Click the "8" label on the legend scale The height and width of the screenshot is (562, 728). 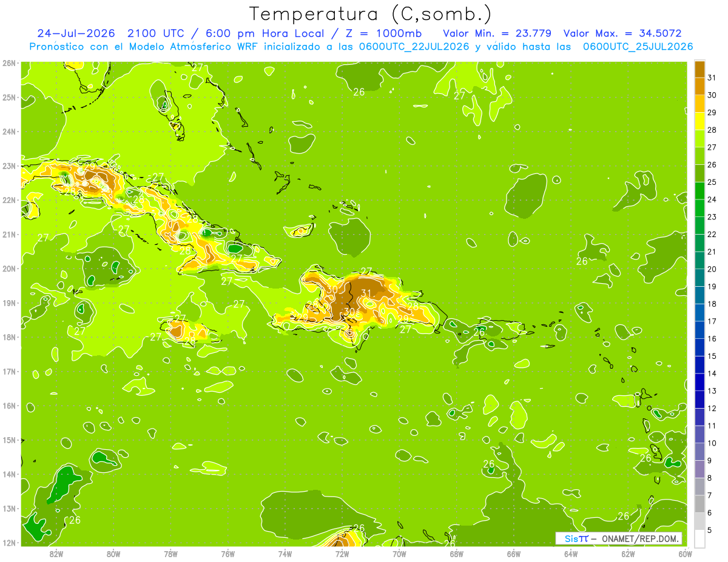[x=710, y=478]
